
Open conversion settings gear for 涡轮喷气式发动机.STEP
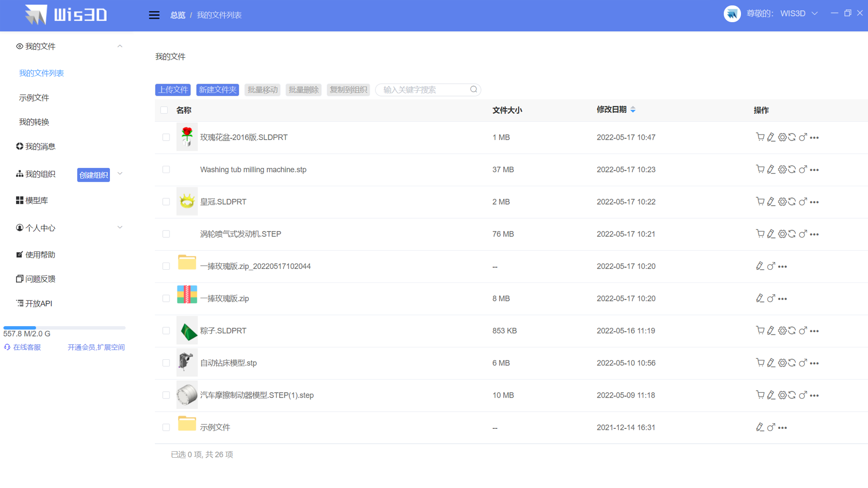pyautogui.click(x=782, y=234)
